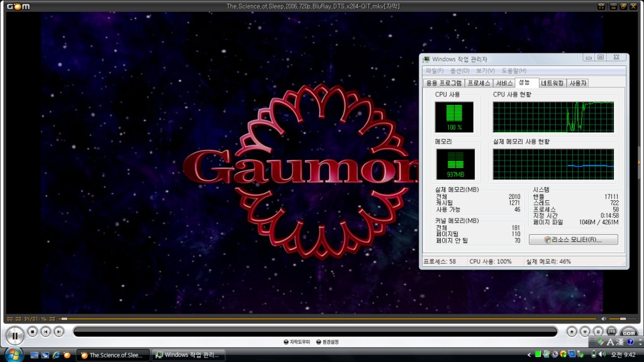Viewport: 644px width, 362px height.
Task: Click the round GOM logo button
Action: tap(629, 332)
